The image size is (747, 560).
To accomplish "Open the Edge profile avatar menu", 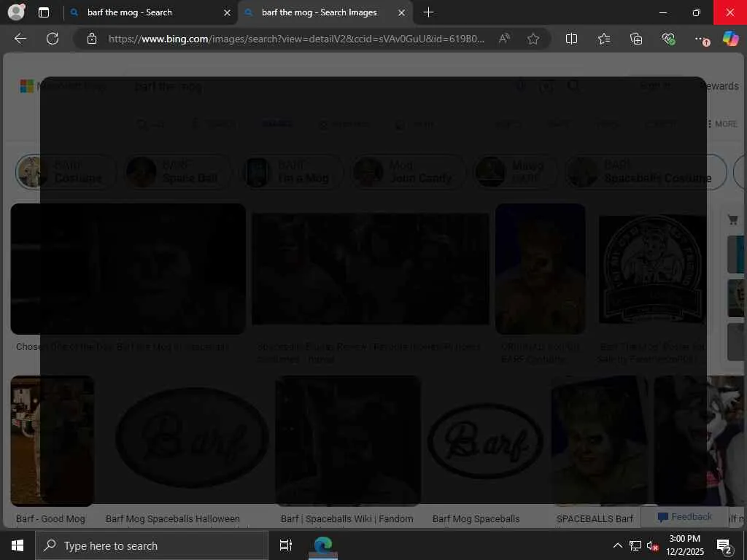I will (16, 12).
